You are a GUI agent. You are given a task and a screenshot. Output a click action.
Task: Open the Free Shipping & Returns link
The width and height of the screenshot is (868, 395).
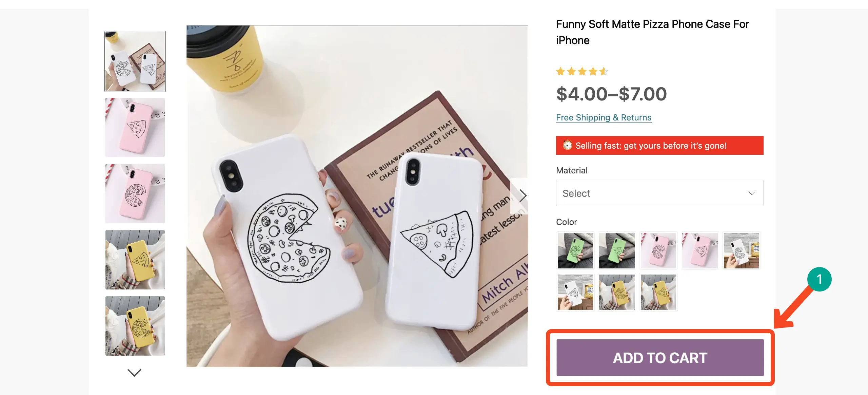point(604,117)
